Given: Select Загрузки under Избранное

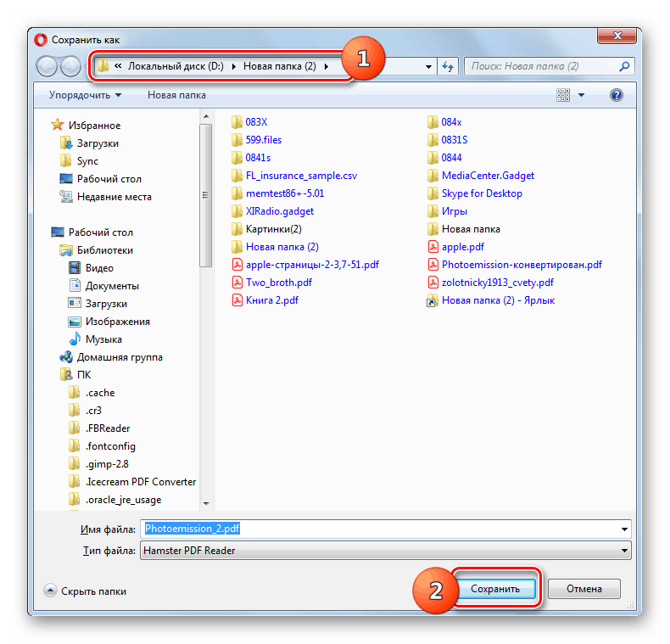Looking at the screenshot, I should pos(98,143).
